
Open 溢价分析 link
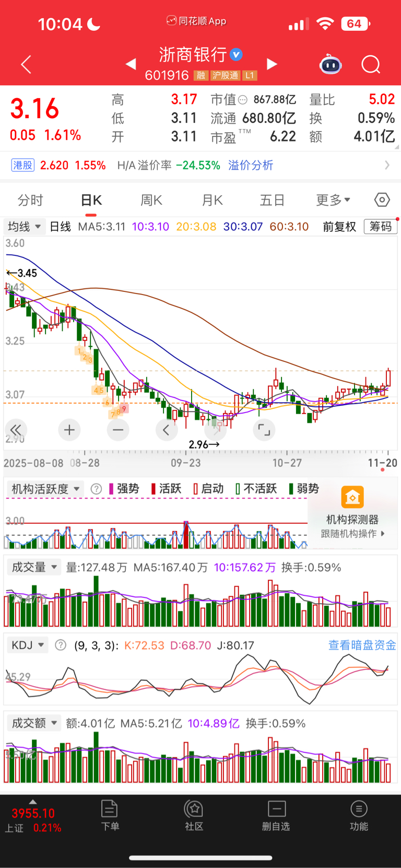tap(251, 166)
